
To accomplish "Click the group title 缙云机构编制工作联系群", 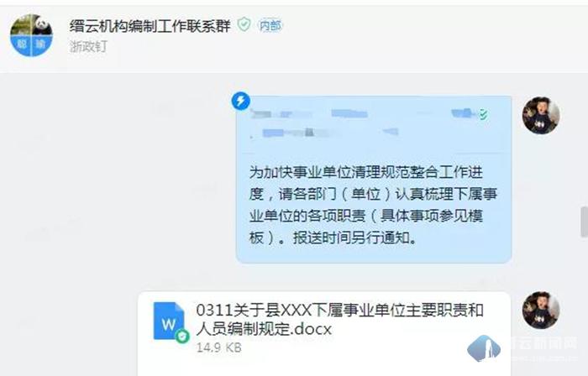I will [150, 25].
